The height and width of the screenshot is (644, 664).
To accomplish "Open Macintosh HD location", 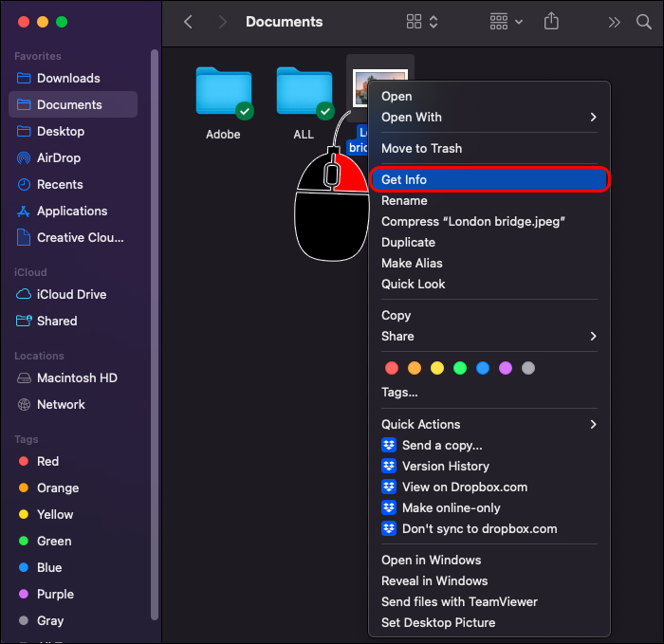I will pos(73,377).
